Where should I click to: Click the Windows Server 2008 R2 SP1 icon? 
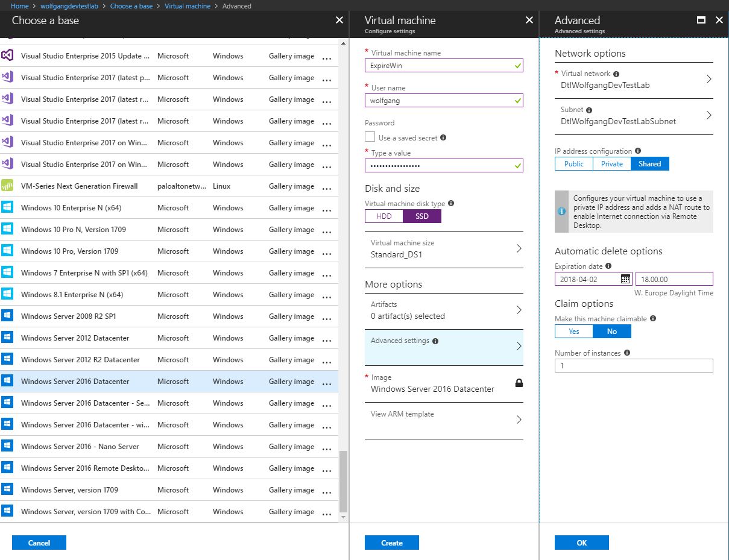[7, 316]
